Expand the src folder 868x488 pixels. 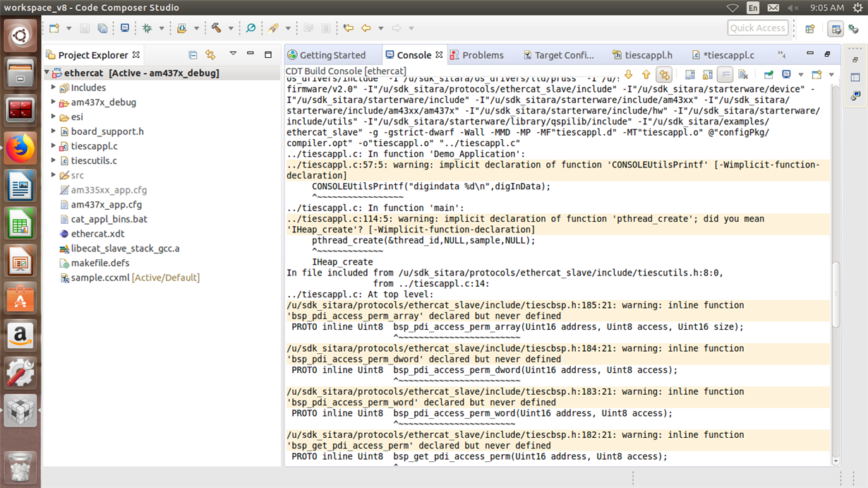click(54, 175)
